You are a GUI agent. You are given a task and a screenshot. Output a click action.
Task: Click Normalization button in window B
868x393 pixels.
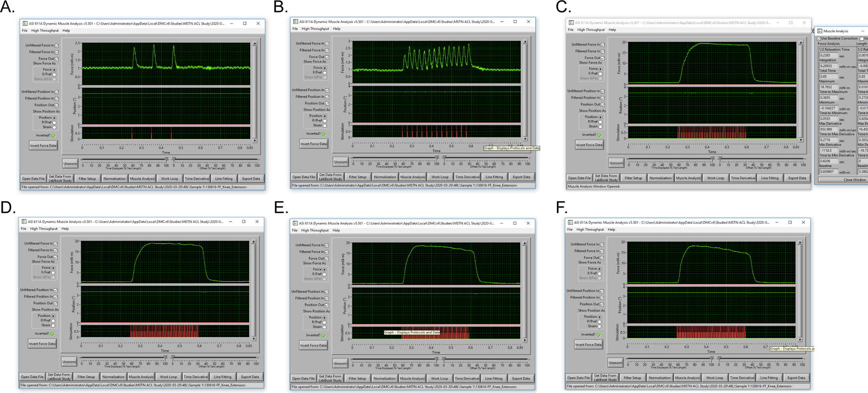click(385, 177)
